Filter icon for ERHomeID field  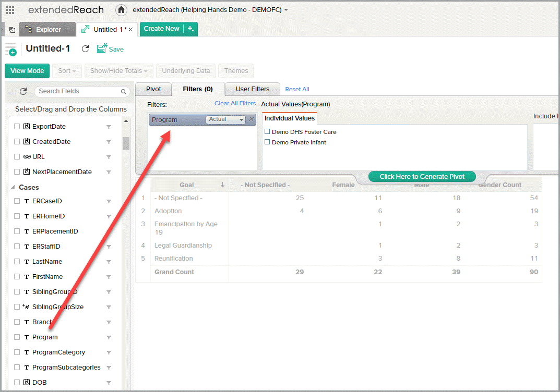click(x=109, y=216)
